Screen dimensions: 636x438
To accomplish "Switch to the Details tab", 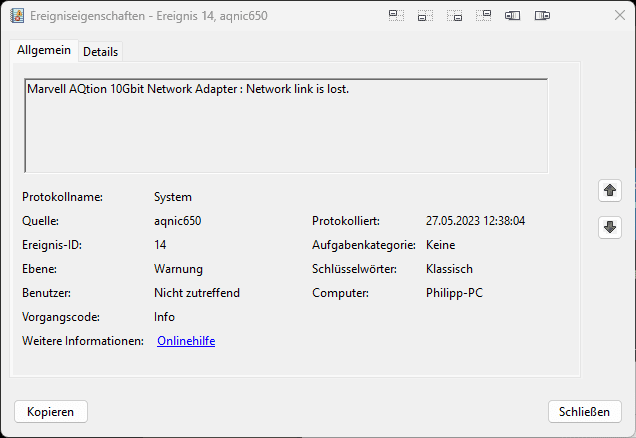I will pyautogui.click(x=100, y=52).
